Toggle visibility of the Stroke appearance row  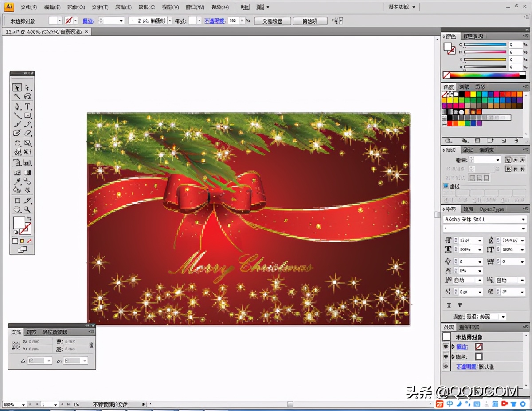pos(446,347)
